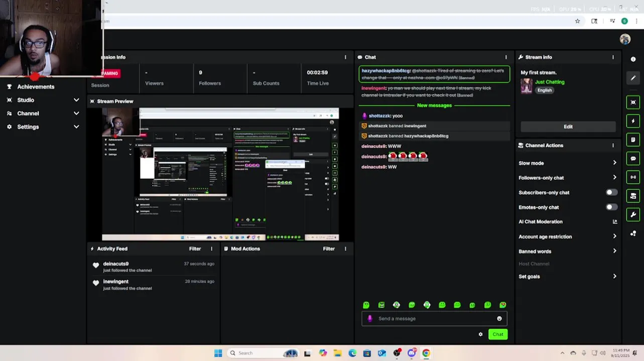The height and width of the screenshot is (361, 644).
Task: Bookmark page with the star icon
Action: [577, 21]
